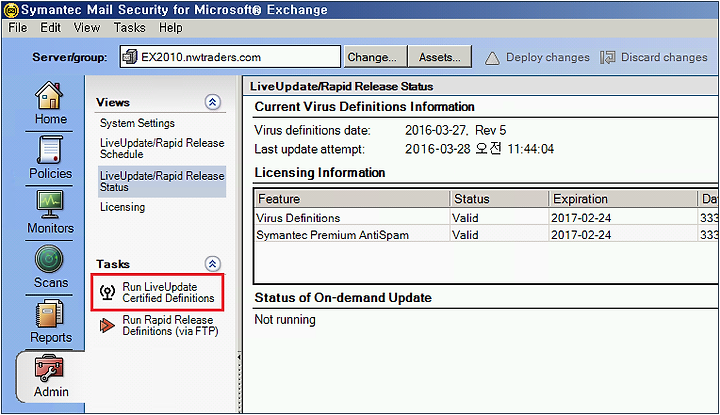Open the Licensing view

[123, 207]
